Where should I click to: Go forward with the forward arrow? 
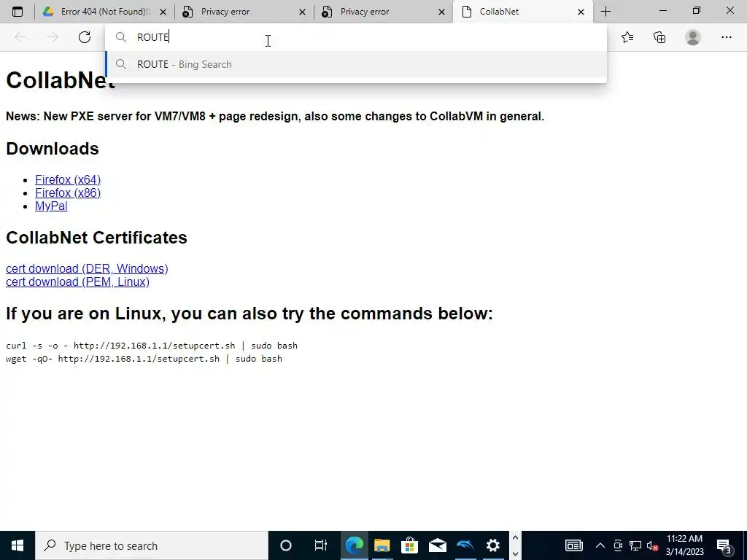(53, 37)
